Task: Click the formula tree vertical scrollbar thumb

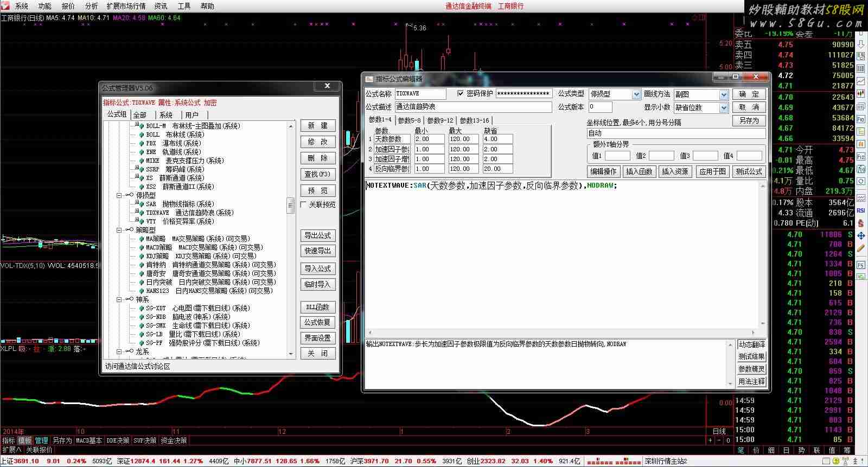Action: pos(291,206)
